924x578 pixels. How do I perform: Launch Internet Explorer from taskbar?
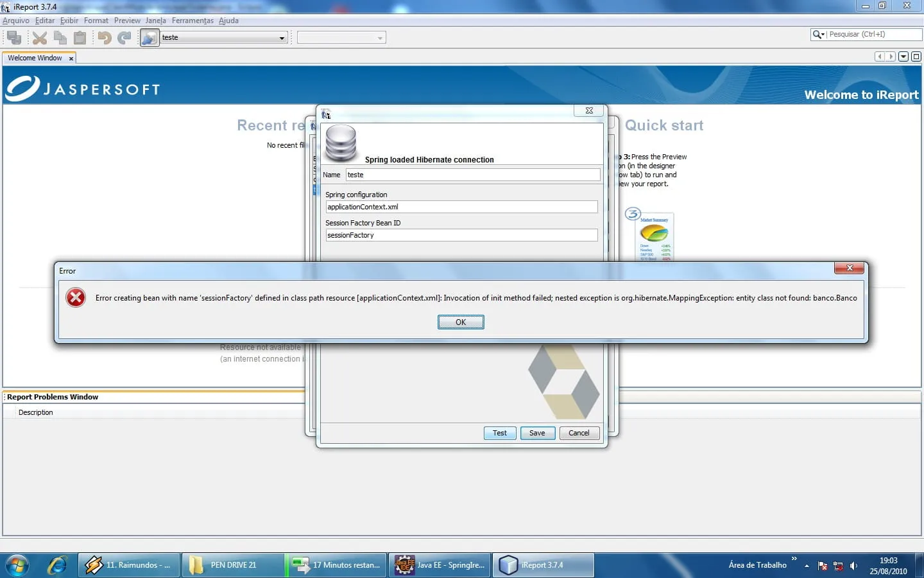click(57, 565)
